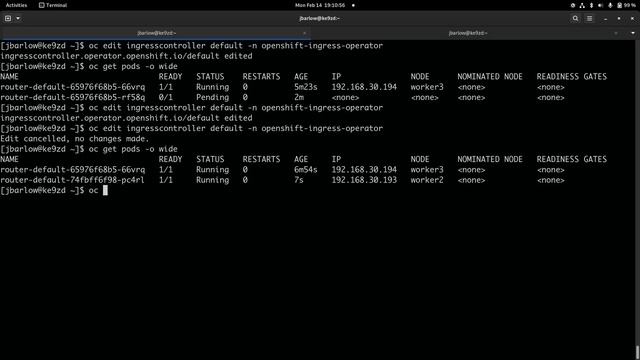Switch to the second jbarlow@ke9zd tab
Image resolution: width=640 pixels, height=360 pixels.
(468, 33)
